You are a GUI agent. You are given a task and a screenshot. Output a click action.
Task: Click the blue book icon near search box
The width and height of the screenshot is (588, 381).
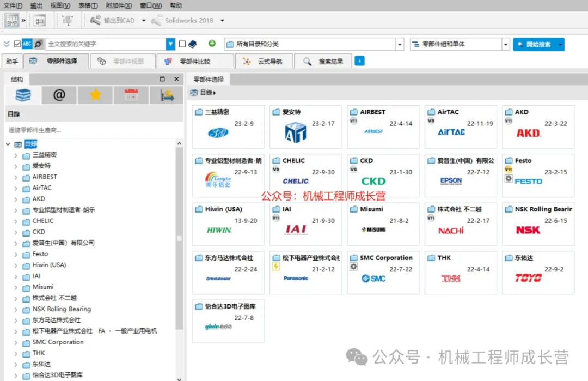pos(193,44)
